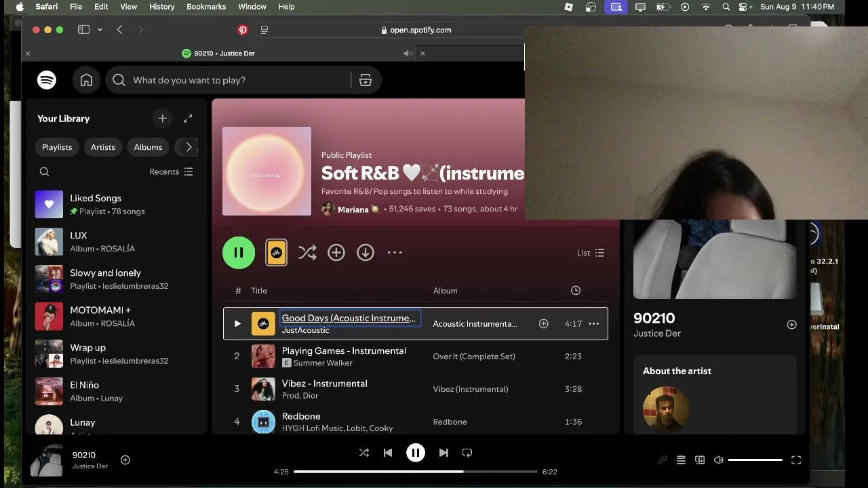This screenshot has height=488, width=868.
Task: Open macOS Control Center
Action: click(x=744, y=7)
